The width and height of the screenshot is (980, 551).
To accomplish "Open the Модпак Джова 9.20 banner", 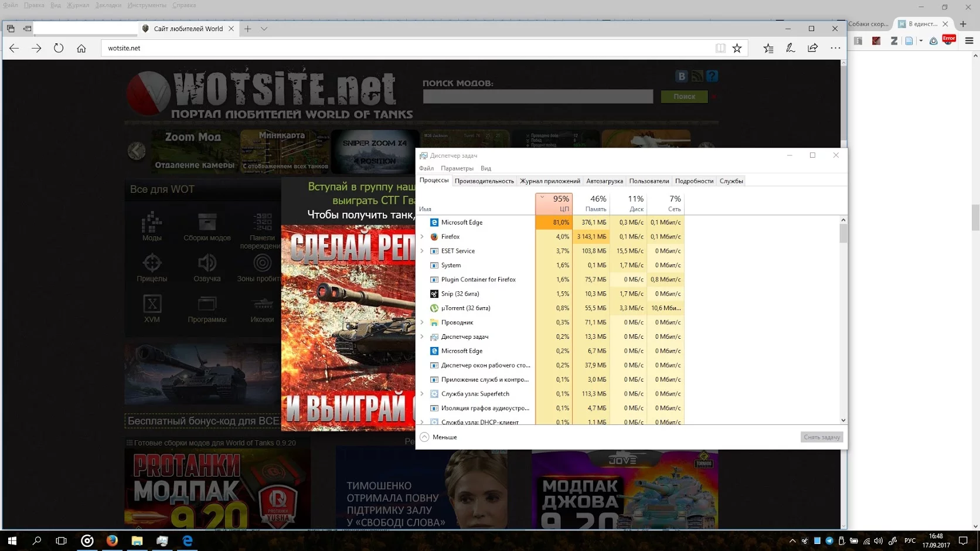I will point(624,489).
